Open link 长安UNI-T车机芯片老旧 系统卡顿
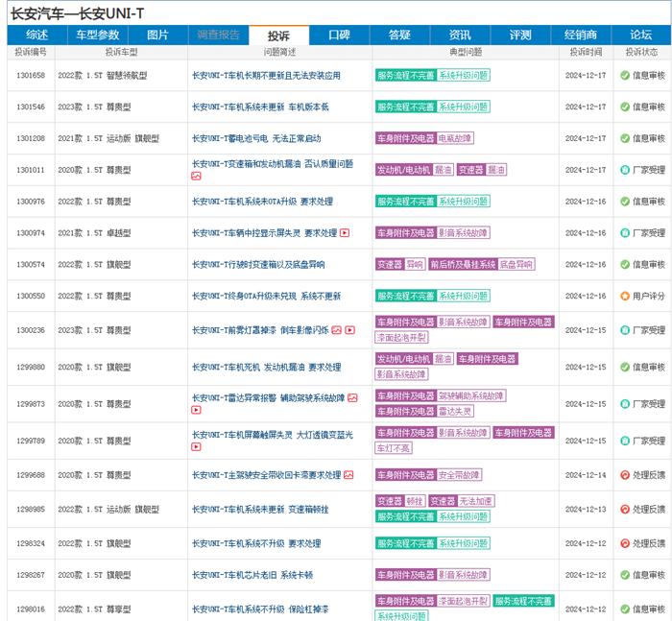 [252, 575]
